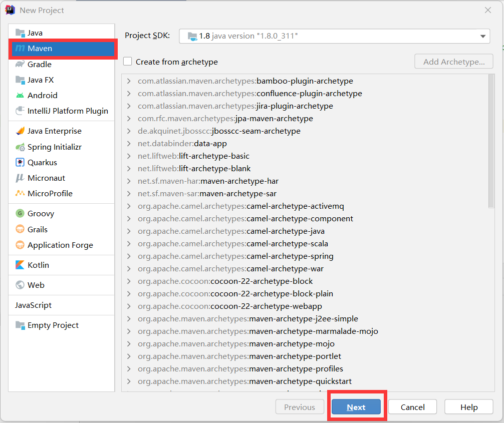Click the Kotlin logo icon
Screen dimensions: 504x423
pyautogui.click(x=20, y=265)
